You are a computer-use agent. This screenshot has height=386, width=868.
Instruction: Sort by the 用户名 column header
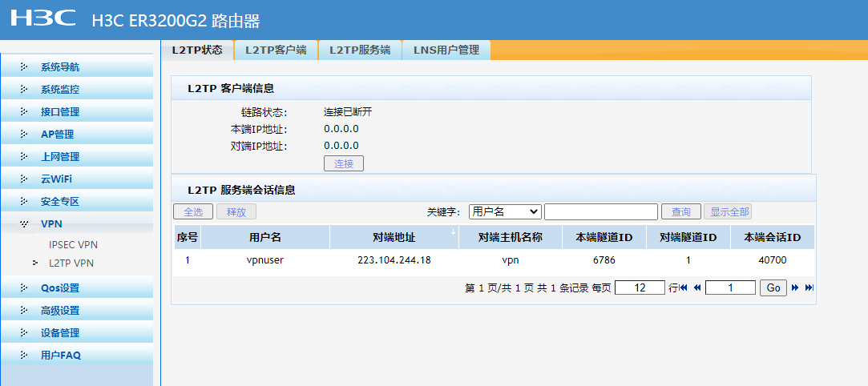pos(265,237)
